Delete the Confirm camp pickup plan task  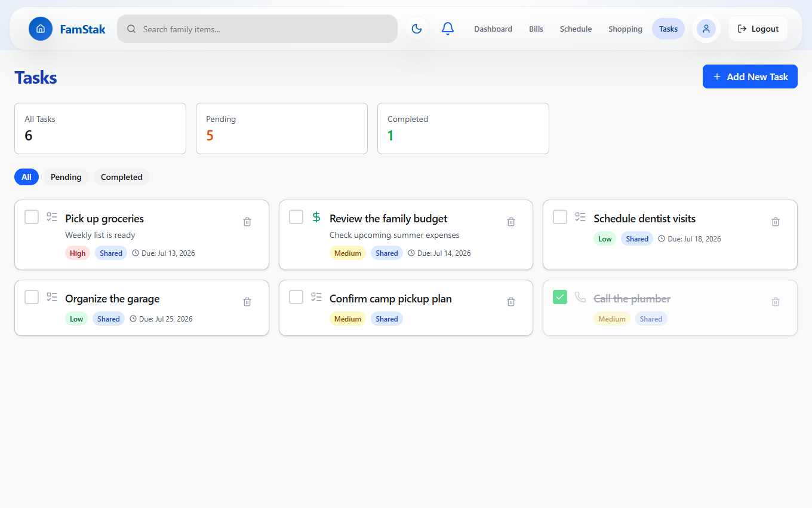click(x=511, y=302)
